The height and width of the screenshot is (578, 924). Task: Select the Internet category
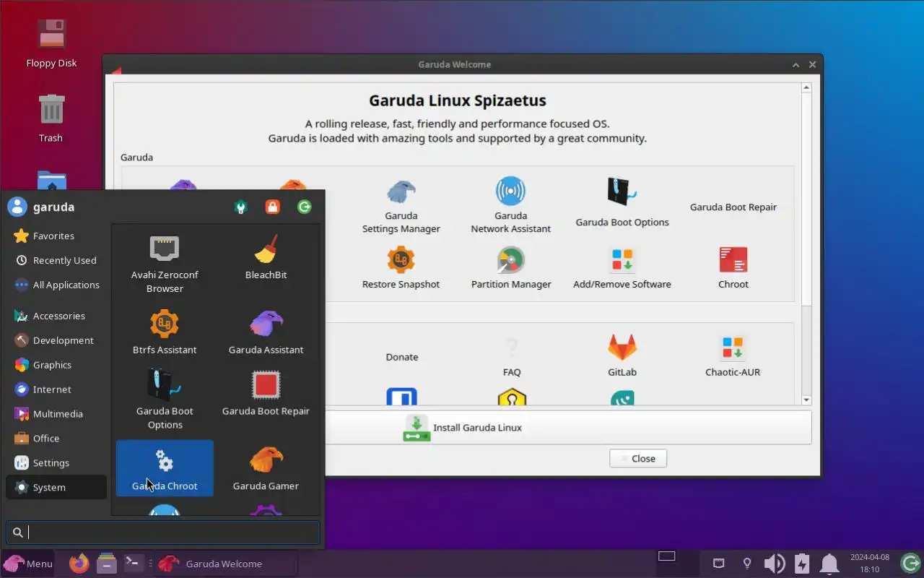56,390
